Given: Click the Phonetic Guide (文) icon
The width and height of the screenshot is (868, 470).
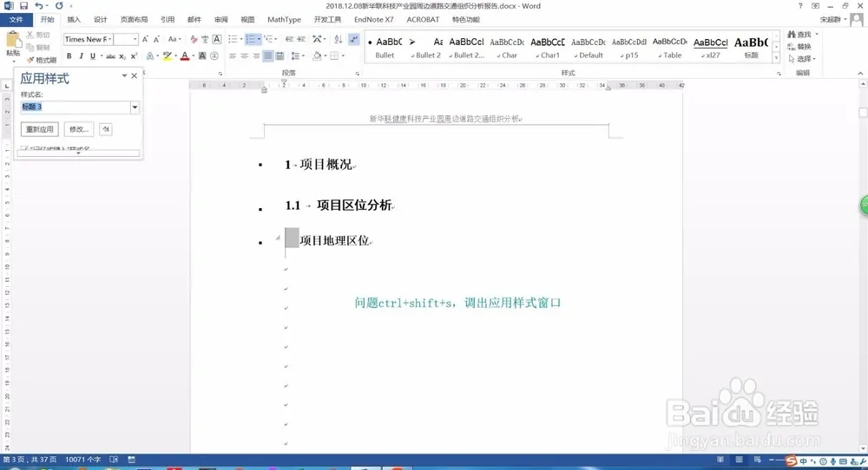Looking at the screenshot, I should tap(205, 39).
